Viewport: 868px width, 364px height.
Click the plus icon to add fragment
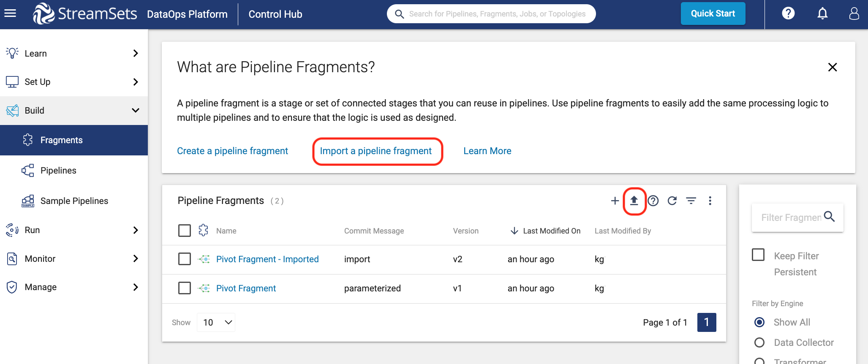click(x=615, y=201)
